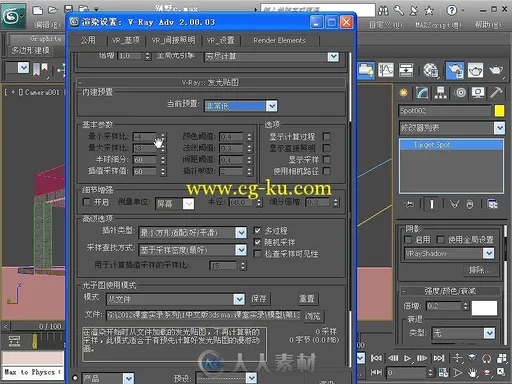The height and width of the screenshot is (384, 512).
Task: Switch to the Utilities hammer icon
Action: point(496,93)
